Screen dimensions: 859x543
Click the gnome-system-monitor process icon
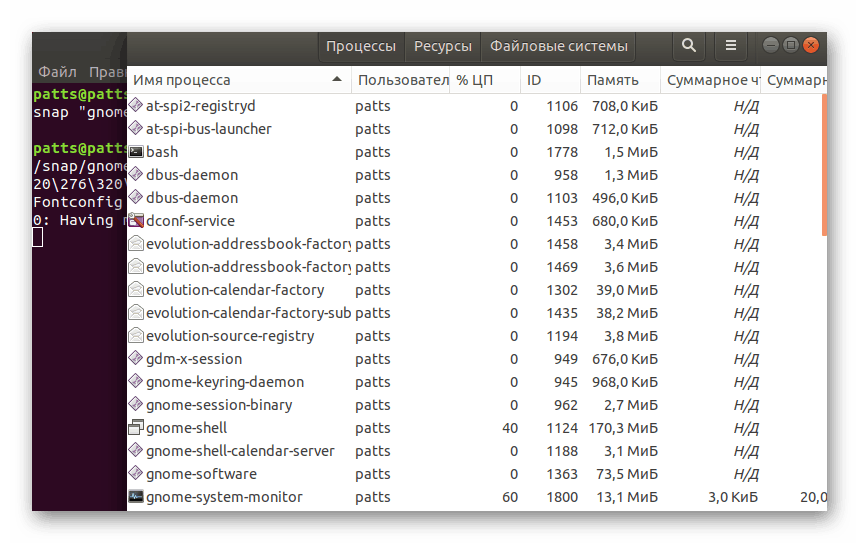click(x=136, y=497)
